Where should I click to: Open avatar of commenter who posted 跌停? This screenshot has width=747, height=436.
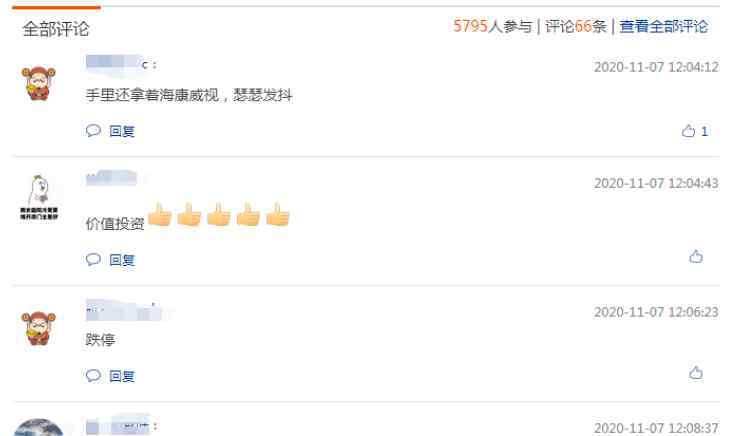(x=39, y=328)
